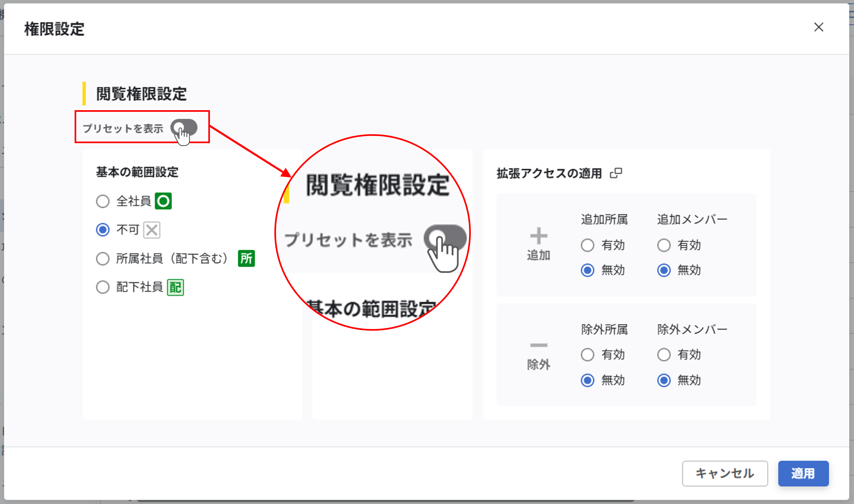Click the 追加メンバー column label
The image size is (854, 504).
coord(692,219)
